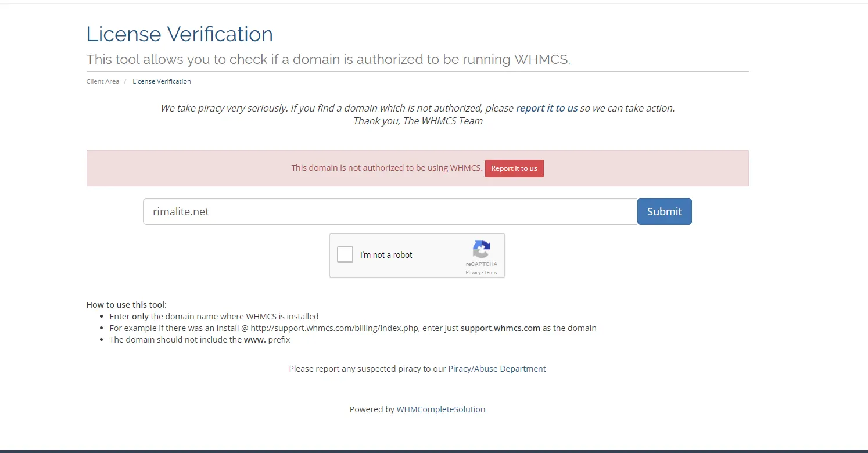Viewport: 868px width, 453px height.
Task: Open the Piracy/Abuse Department link
Action: [x=497, y=369]
